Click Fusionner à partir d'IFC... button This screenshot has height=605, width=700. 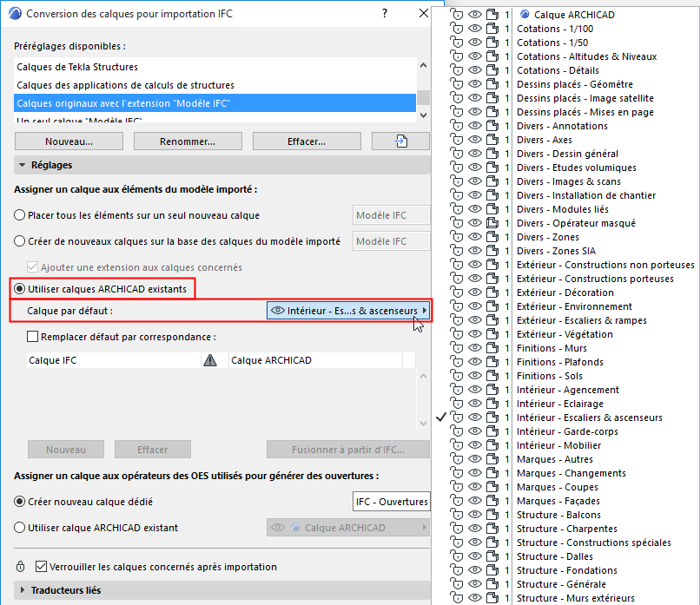348,450
